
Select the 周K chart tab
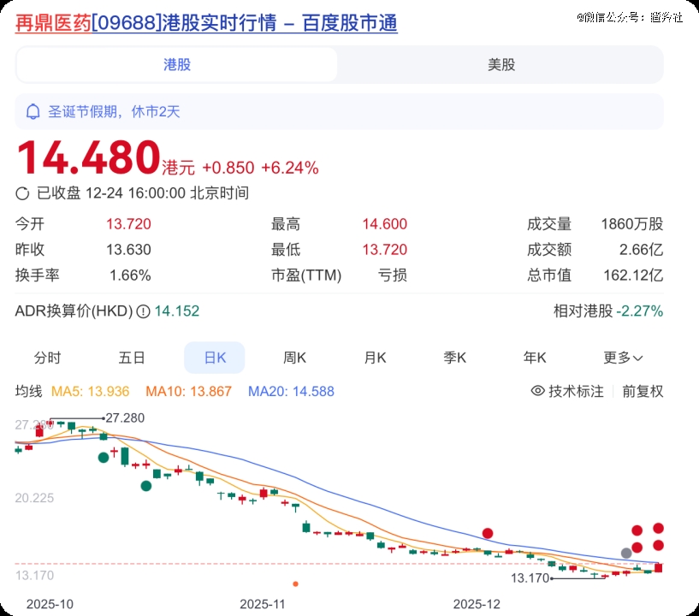(295, 358)
